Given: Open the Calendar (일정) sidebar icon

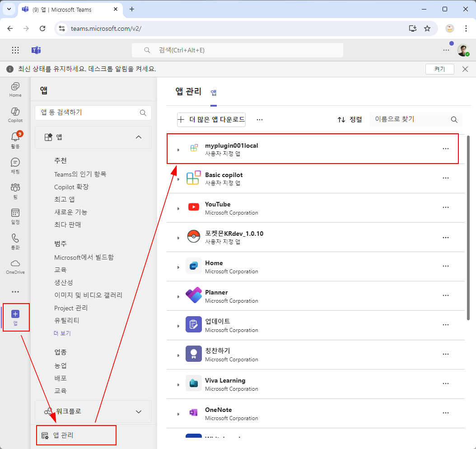Looking at the screenshot, I should 15,216.
